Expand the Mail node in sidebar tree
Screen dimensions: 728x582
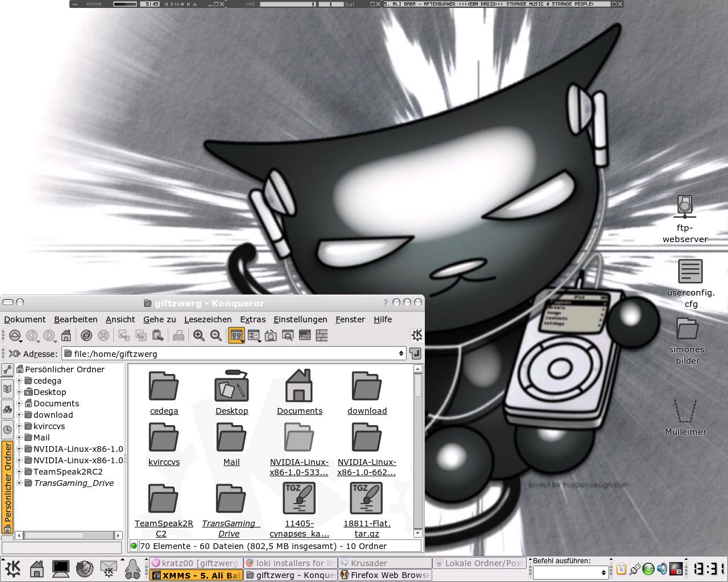pyautogui.click(x=19, y=438)
